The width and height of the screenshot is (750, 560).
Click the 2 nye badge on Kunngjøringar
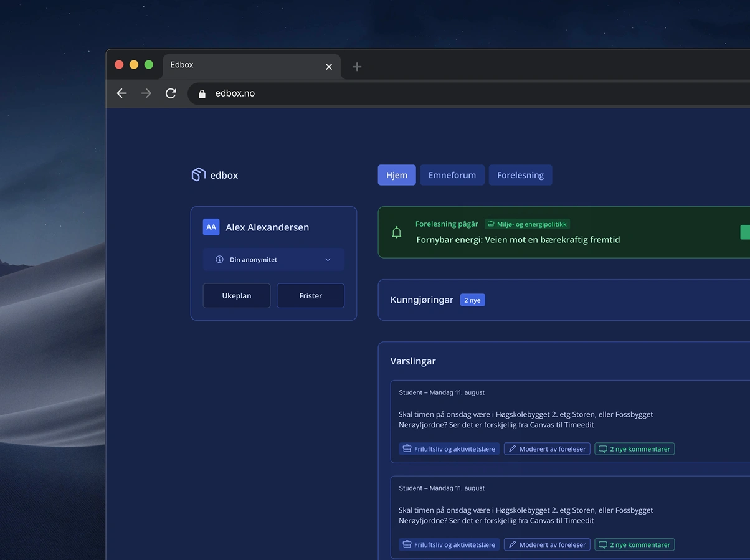point(472,300)
